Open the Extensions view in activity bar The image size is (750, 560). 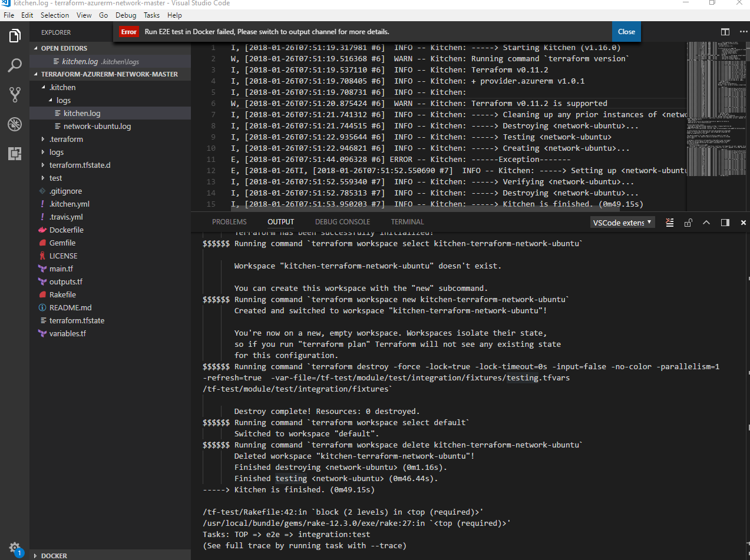coord(15,154)
